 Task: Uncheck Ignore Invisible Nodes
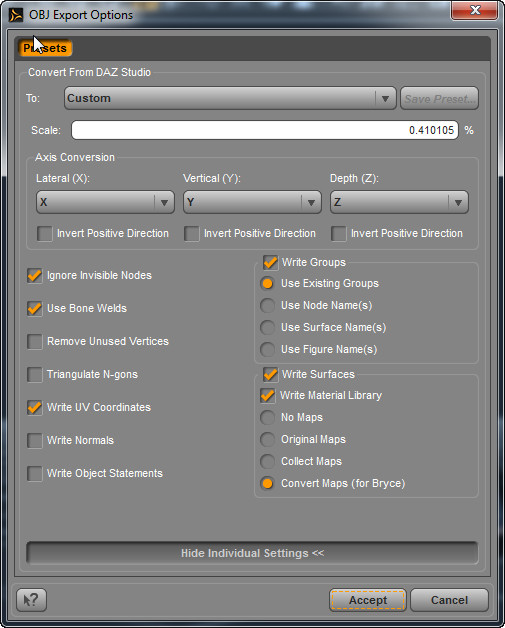click(x=35, y=276)
